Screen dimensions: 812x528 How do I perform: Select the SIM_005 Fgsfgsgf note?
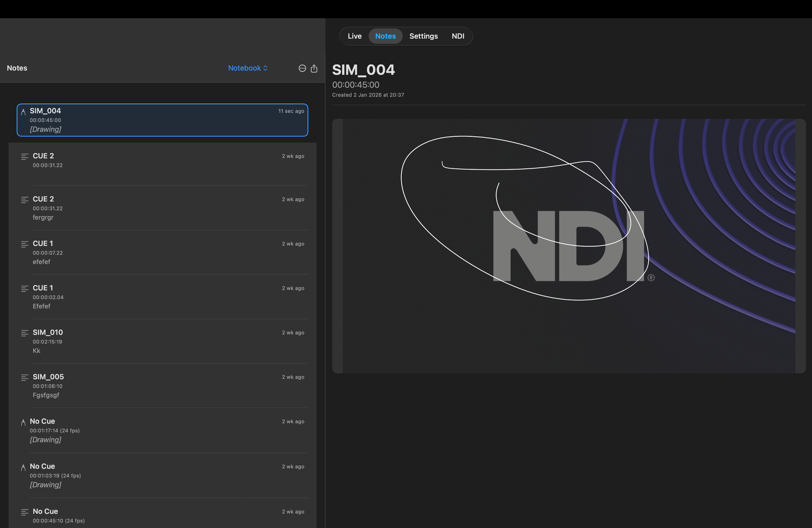162,385
